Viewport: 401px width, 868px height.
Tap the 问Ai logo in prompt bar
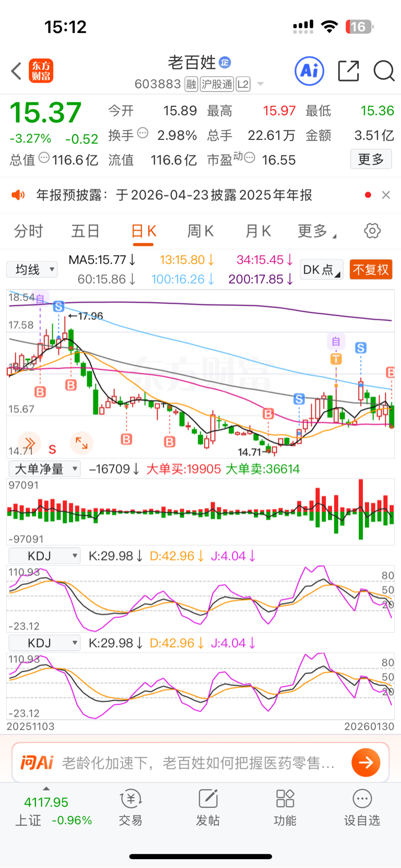click(37, 763)
